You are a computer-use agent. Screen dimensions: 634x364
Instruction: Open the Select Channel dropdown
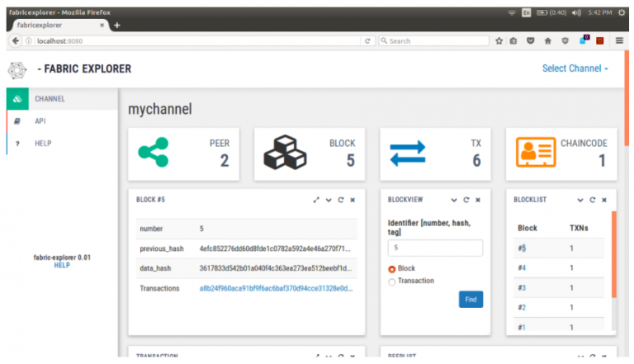(575, 69)
